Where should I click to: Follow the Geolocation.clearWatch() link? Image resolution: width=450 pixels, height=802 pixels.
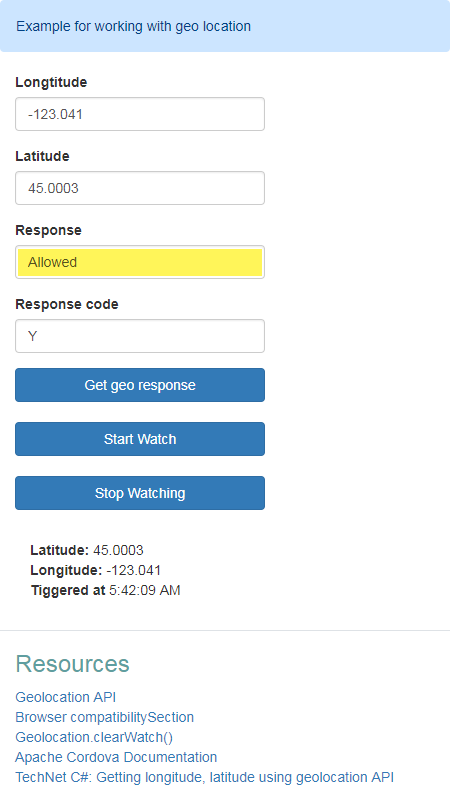[94, 737]
